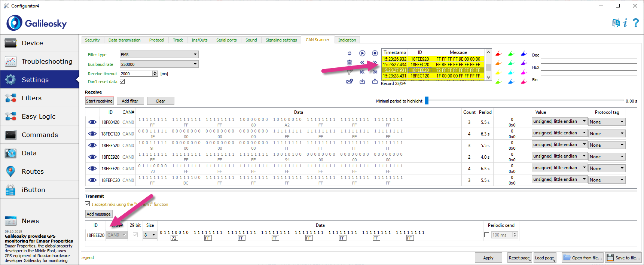Open the Signaling settings tab
This screenshot has height=265, width=644.
pos(281,40)
